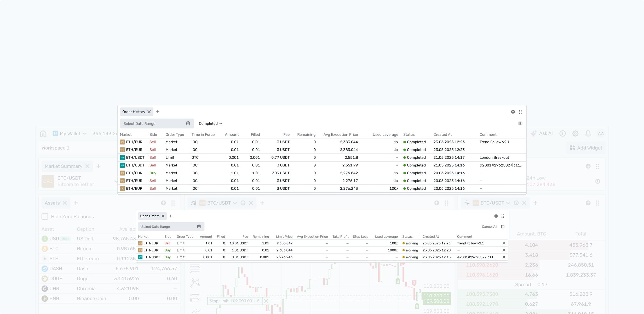Open the My Wallet dropdown
The image size is (644, 314).
click(70, 133)
